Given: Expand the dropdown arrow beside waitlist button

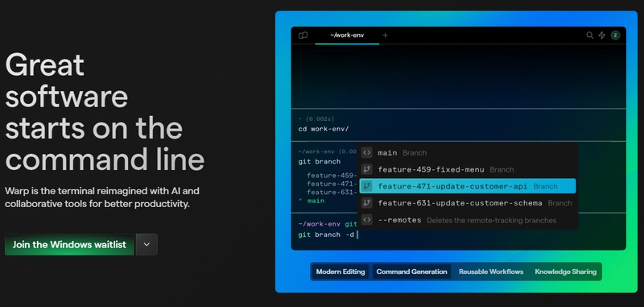Looking at the screenshot, I should pos(147,244).
